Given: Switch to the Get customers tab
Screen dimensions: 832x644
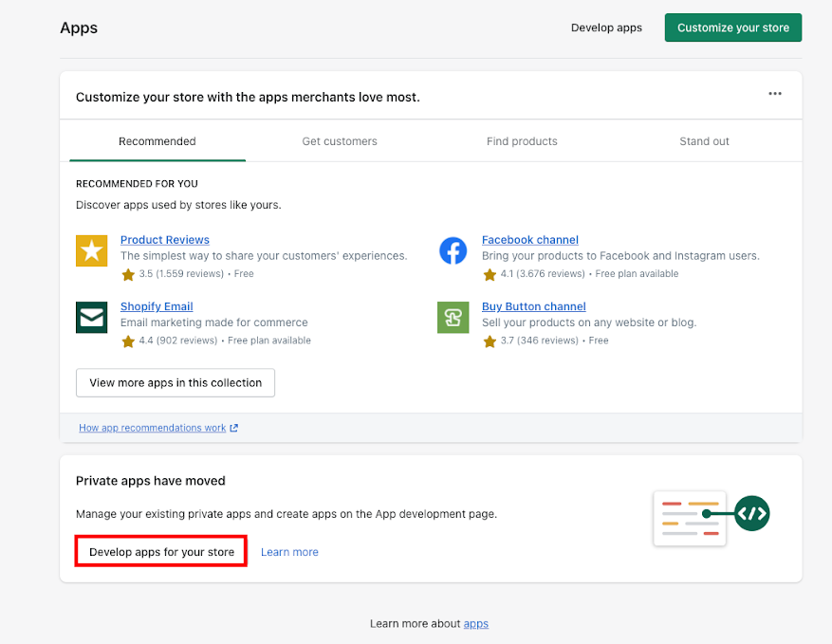Looking at the screenshot, I should click(339, 140).
